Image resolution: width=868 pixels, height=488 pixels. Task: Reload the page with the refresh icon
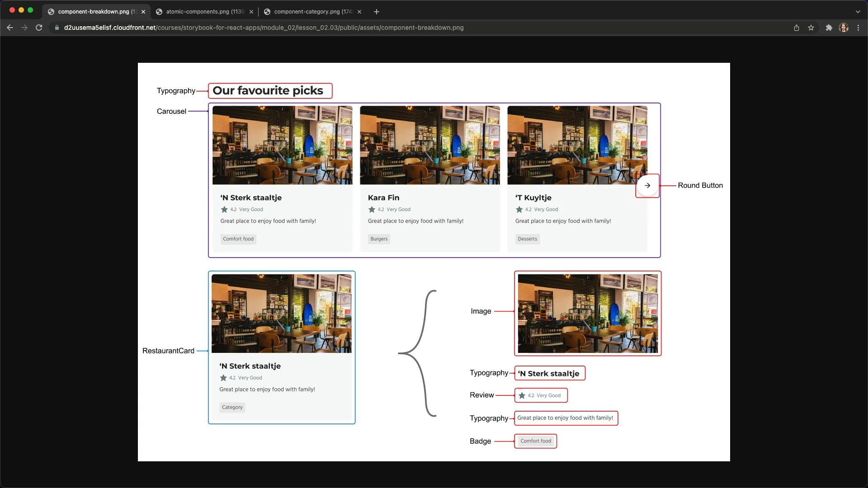pos(39,28)
